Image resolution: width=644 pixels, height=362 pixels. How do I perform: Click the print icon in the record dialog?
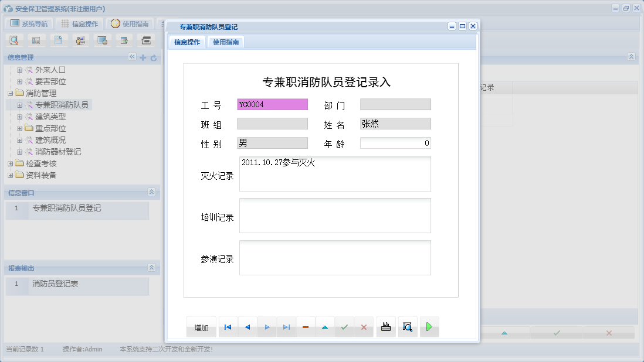coord(385,327)
